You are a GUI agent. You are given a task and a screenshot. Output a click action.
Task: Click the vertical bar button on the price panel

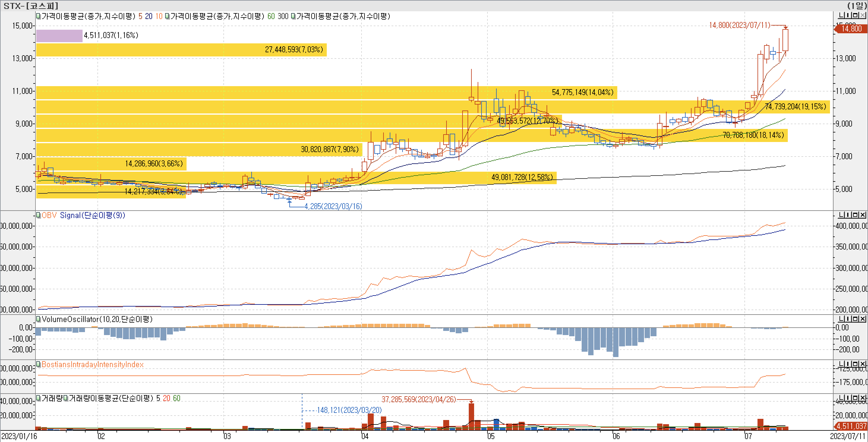pos(848,15)
